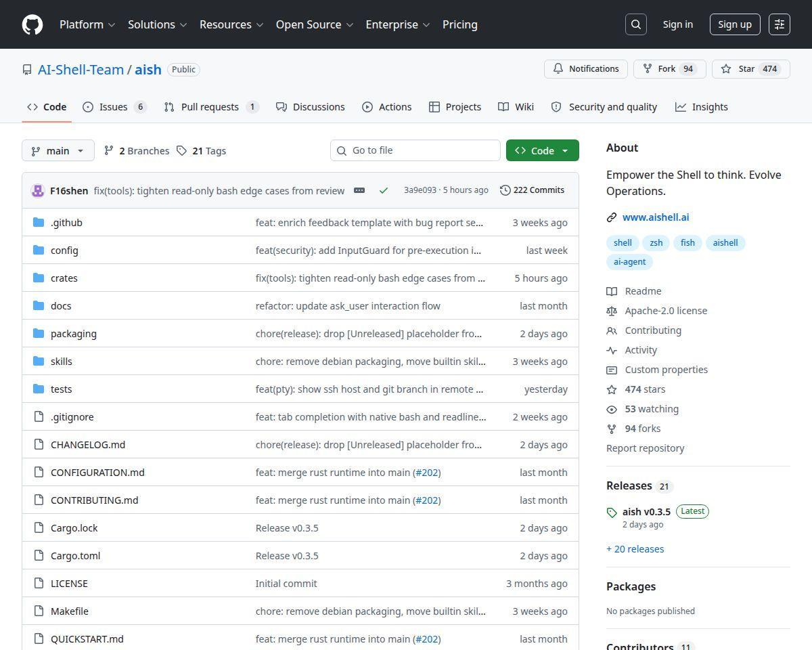Open the Projects tab

(455, 107)
